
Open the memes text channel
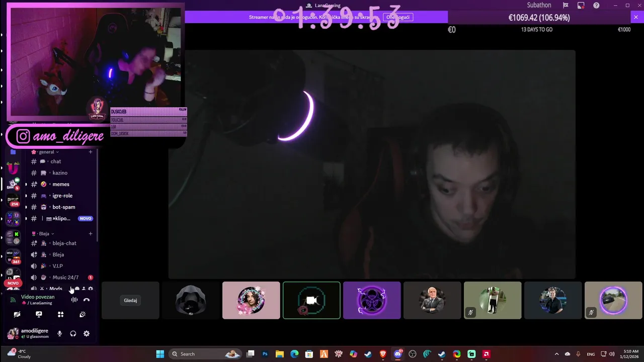pyautogui.click(x=60, y=184)
